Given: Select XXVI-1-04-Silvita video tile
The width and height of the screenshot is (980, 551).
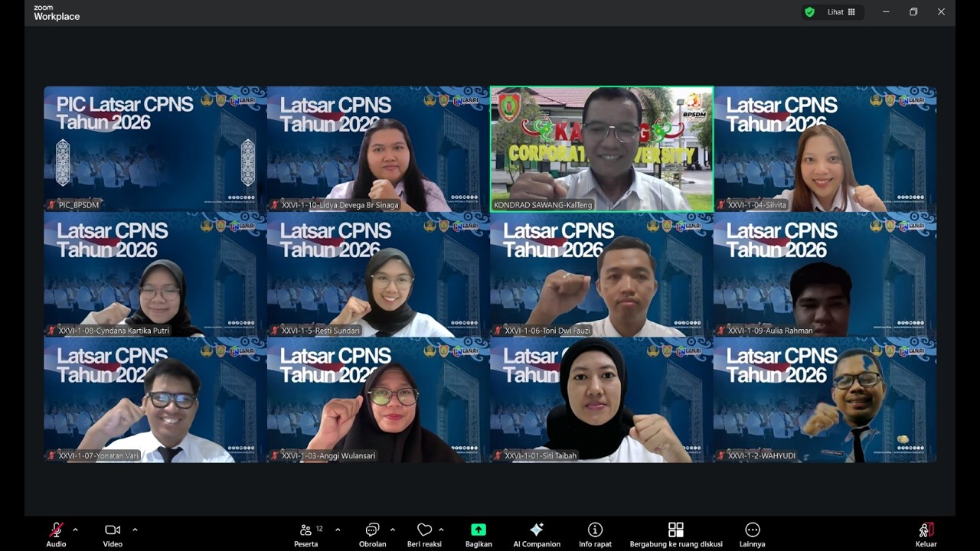Looking at the screenshot, I should (825, 148).
